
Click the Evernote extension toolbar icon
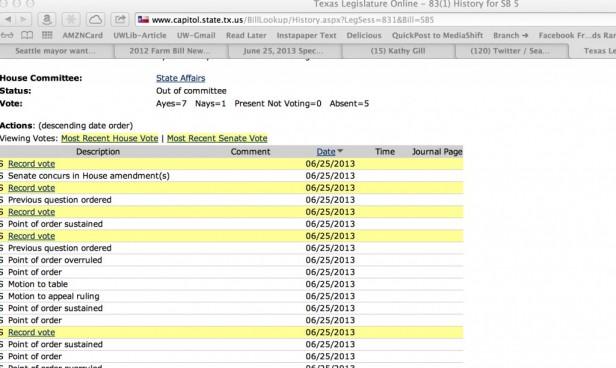point(71,19)
